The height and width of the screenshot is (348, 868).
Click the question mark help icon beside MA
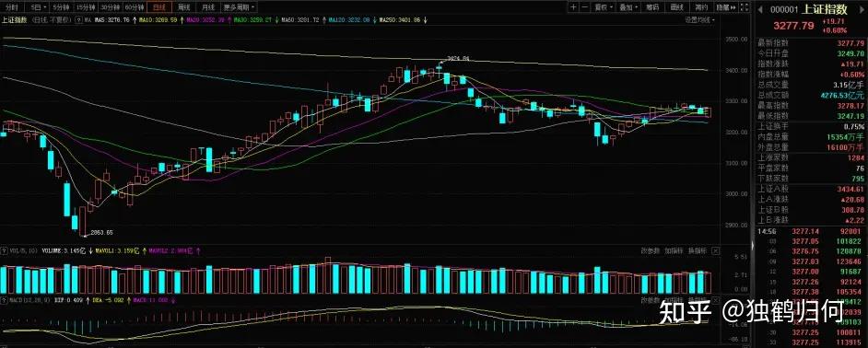click(77, 19)
